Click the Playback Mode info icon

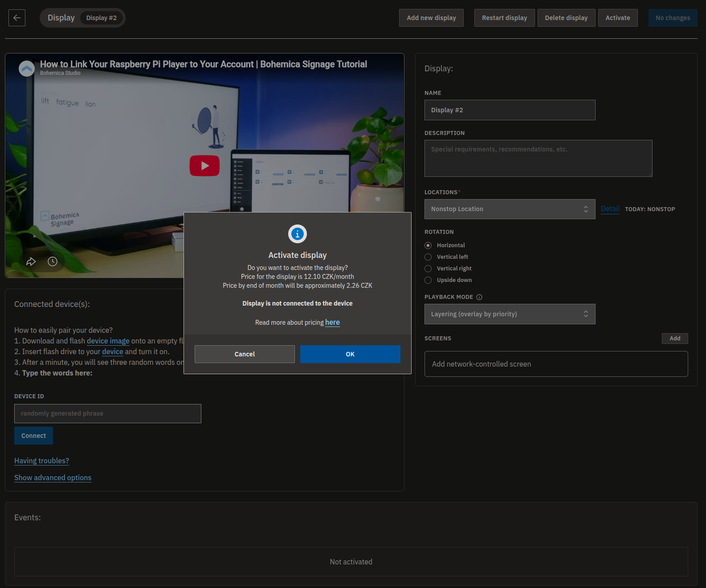(x=479, y=297)
